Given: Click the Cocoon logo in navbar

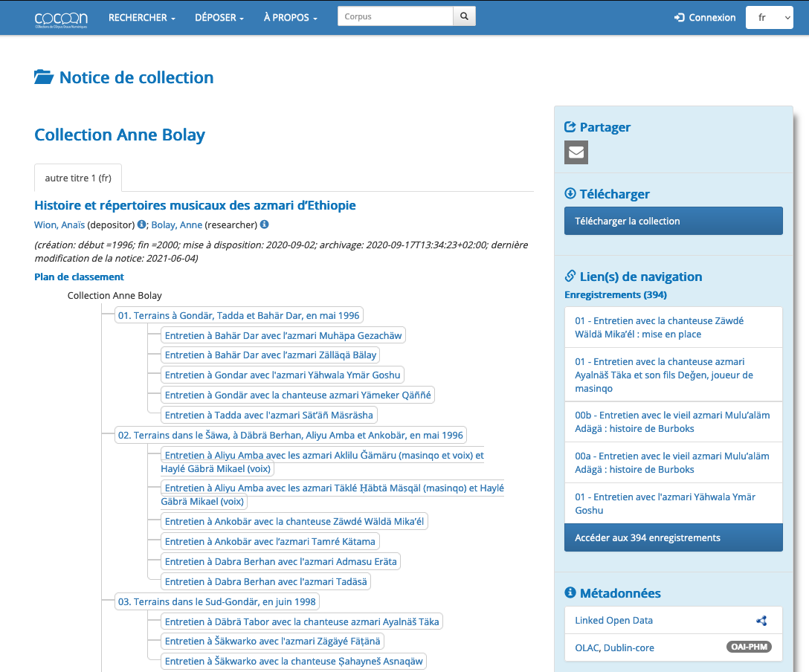Looking at the screenshot, I should (x=61, y=18).
